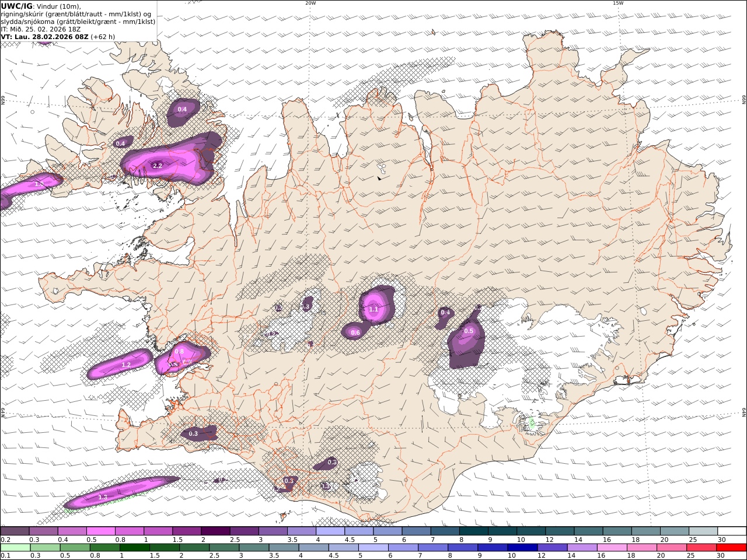Click the dark mauve 0.2–0.3 snow legend swatch
The height and width of the screenshot is (560, 747).
(15, 531)
